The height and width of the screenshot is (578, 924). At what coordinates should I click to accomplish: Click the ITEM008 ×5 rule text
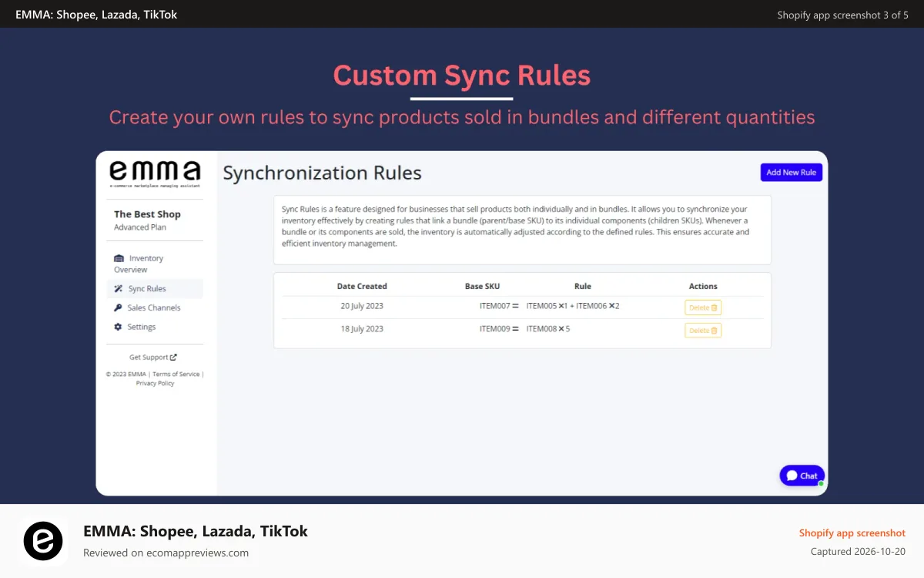point(548,329)
